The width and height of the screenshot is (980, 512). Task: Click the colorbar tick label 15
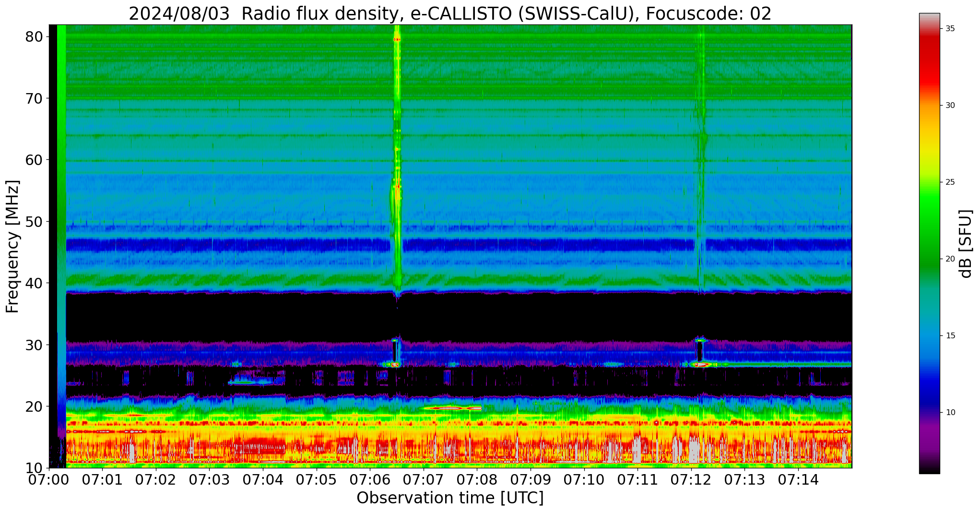point(950,336)
